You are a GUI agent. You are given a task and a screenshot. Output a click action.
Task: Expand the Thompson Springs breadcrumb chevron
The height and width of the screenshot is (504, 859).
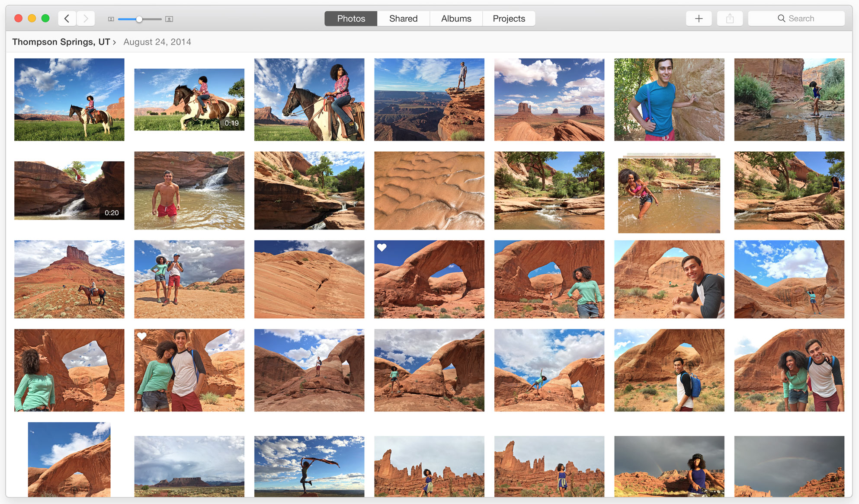[115, 42]
